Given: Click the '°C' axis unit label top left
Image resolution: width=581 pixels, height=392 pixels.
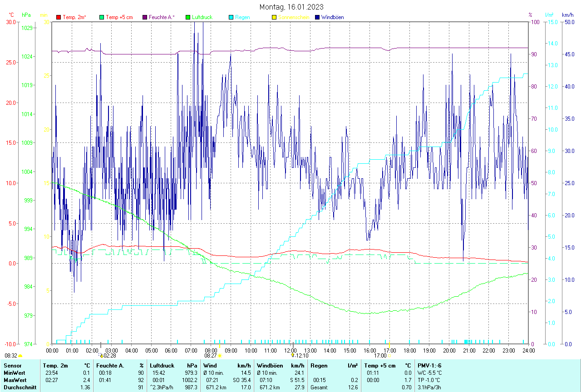Looking at the screenshot, I should [11, 15].
